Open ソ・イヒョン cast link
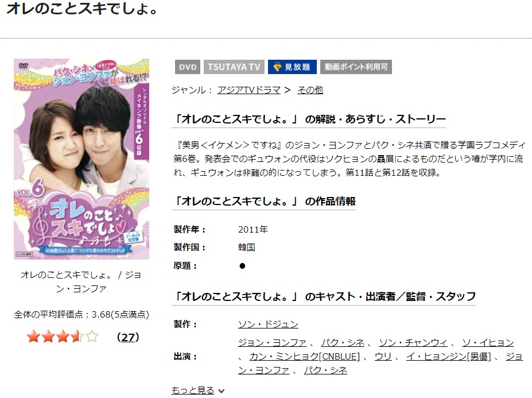 point(488,343)
